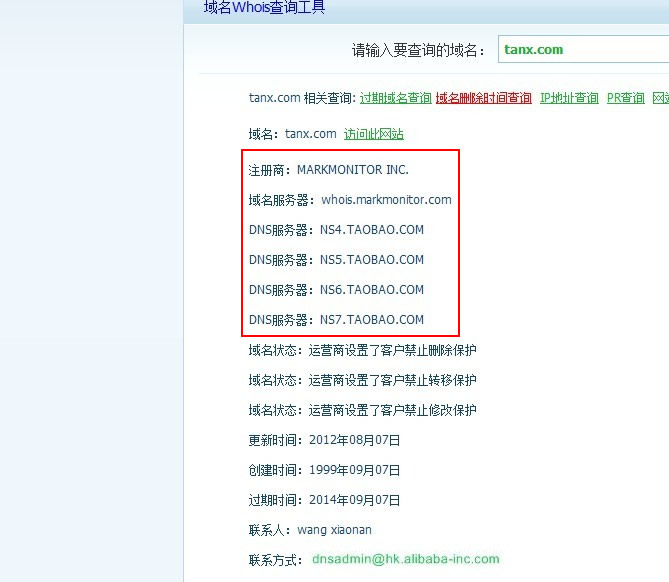Click the dnsadmin@hk.alibaba-inc.com contact email
This screenshot has height=582, width=669.
point(406,559)
